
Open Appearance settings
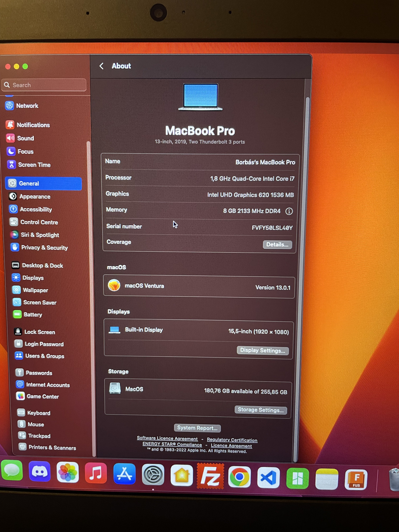[x=30, y=196]
